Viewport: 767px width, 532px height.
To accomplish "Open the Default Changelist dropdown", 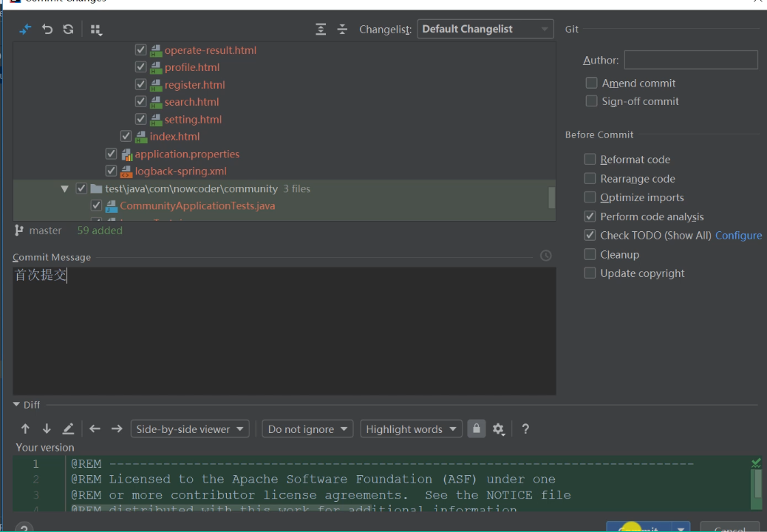I will pos(485,29).
